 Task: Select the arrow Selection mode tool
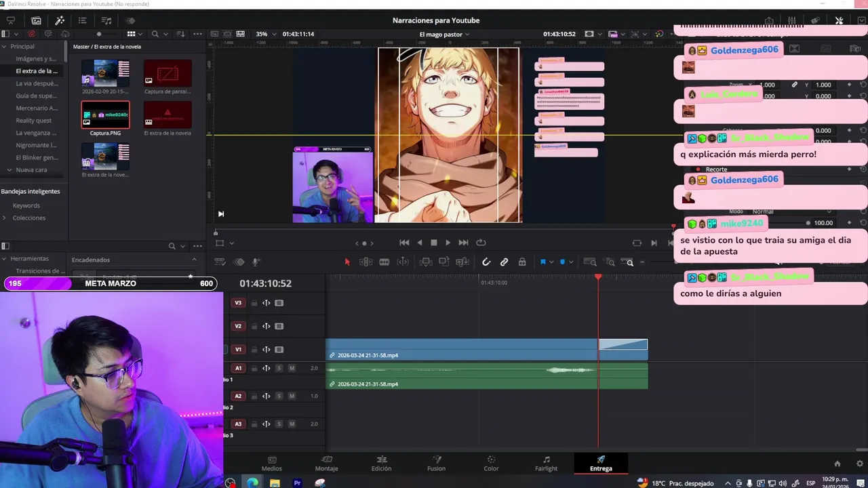347,262
